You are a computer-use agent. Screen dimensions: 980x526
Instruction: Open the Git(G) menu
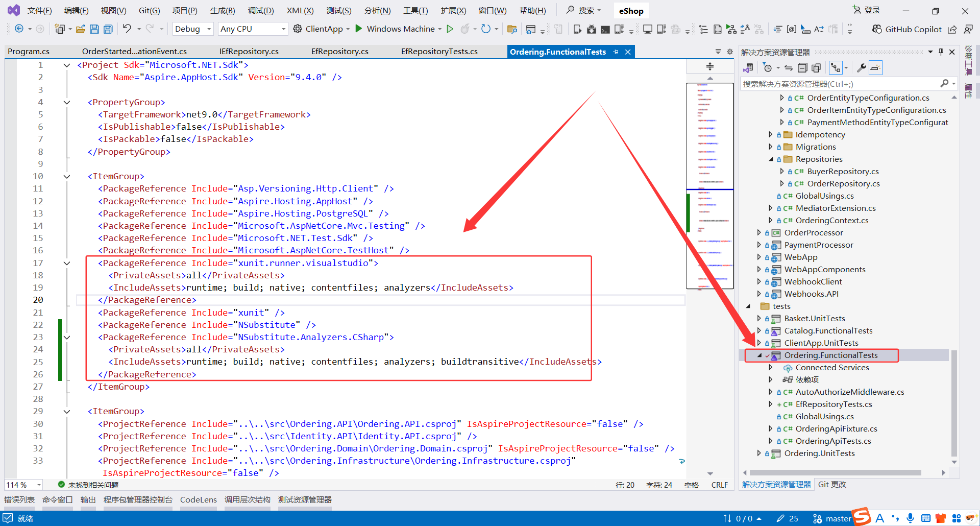click(x=150, y=11)
